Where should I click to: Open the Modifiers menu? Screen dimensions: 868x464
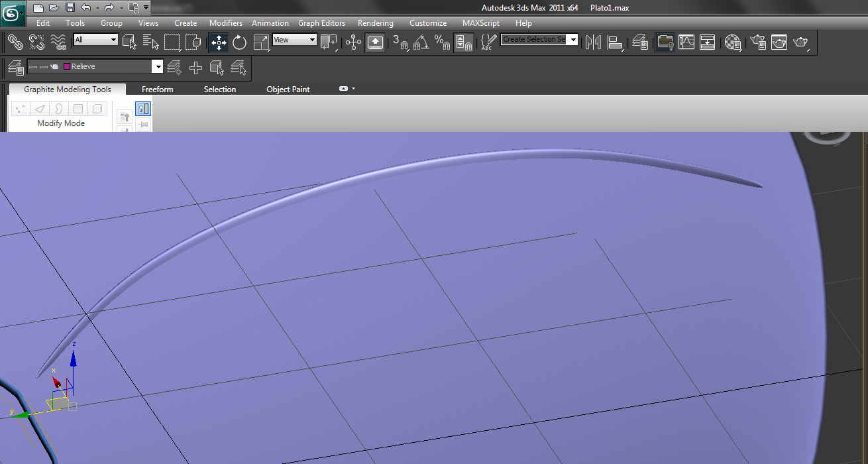226,23
